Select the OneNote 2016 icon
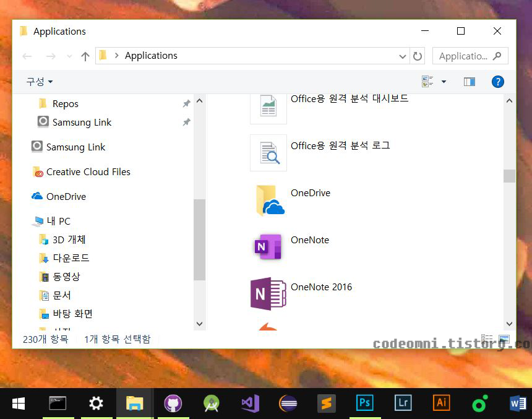The height and width of the screenshot is (419, 532). pos(268,294)
